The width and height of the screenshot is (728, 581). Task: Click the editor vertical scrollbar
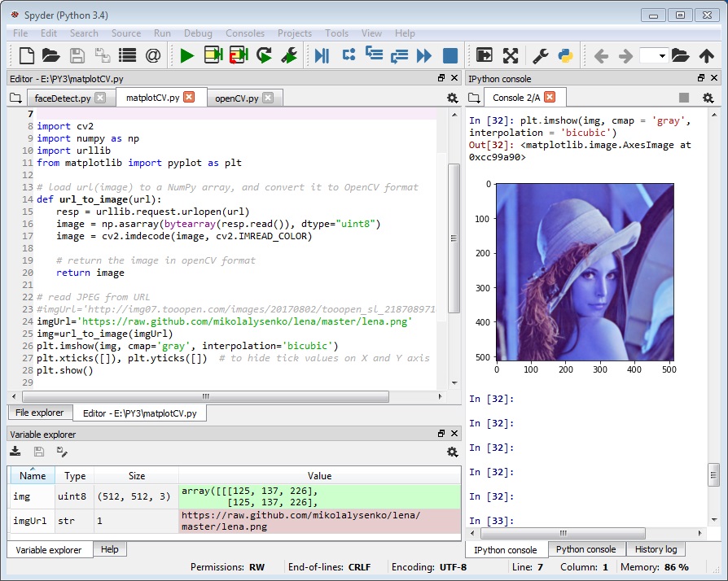(454, 238)
